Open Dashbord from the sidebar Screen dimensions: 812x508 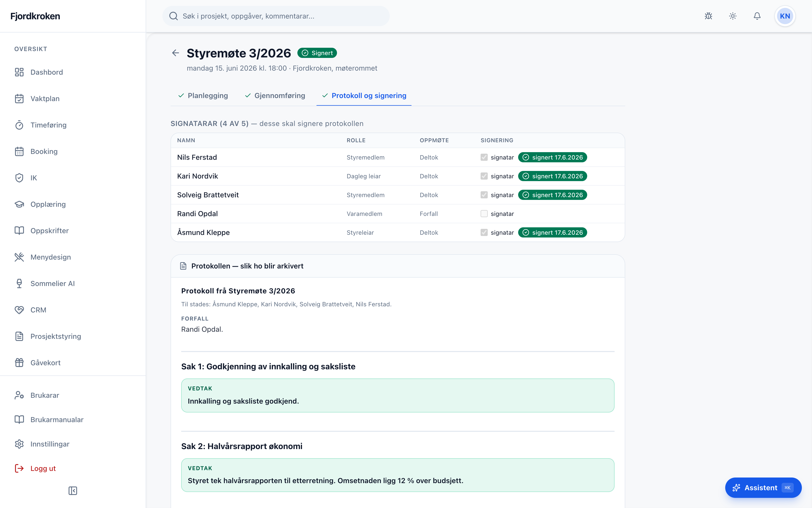tap(73, 72)
